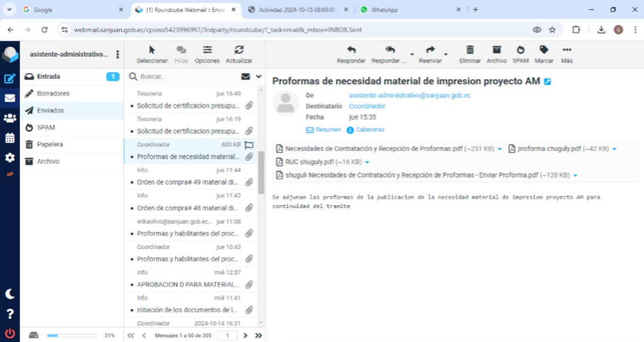Delete message with Eliminar trash icon
The image size is (644, 342).
469,50
